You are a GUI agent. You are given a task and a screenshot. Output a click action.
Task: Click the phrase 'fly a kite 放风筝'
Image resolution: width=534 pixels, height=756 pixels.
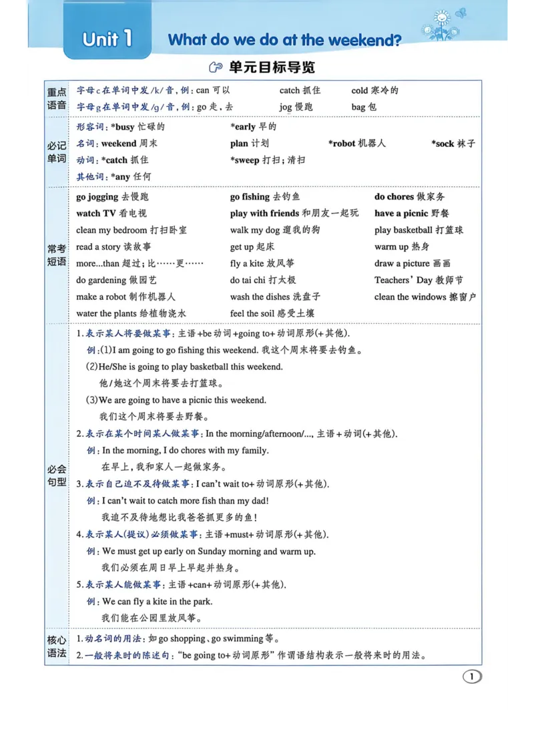click(262, 263)
